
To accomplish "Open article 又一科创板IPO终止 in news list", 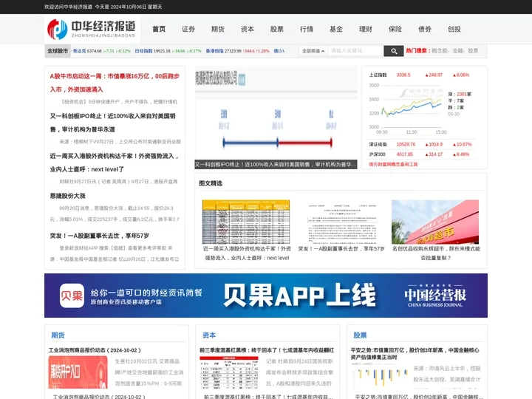I will click(x=112, y=123).
